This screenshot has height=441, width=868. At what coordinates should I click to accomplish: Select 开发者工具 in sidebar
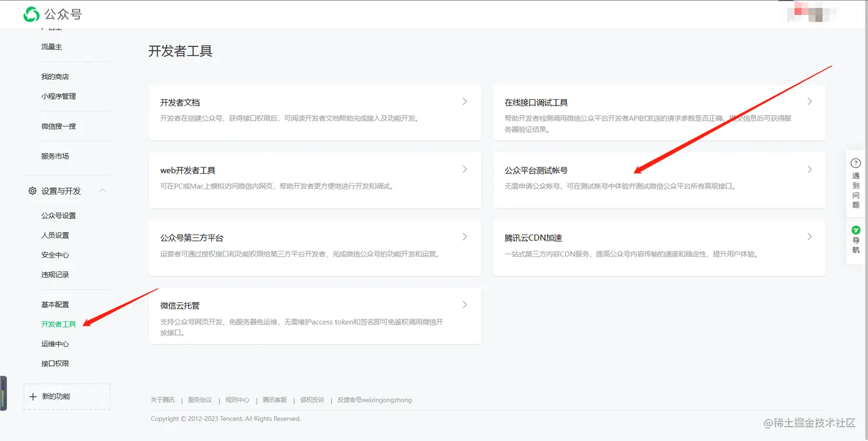(59, 324)
